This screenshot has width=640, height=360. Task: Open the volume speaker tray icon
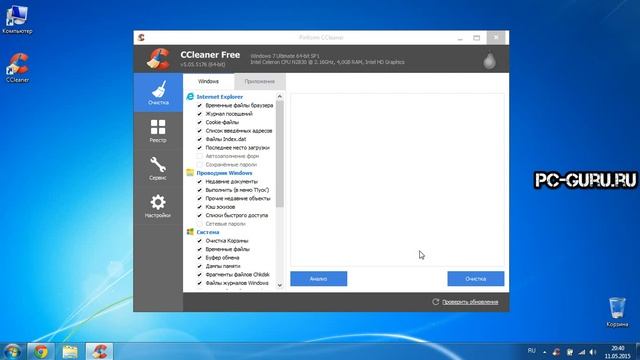(593, 351)
